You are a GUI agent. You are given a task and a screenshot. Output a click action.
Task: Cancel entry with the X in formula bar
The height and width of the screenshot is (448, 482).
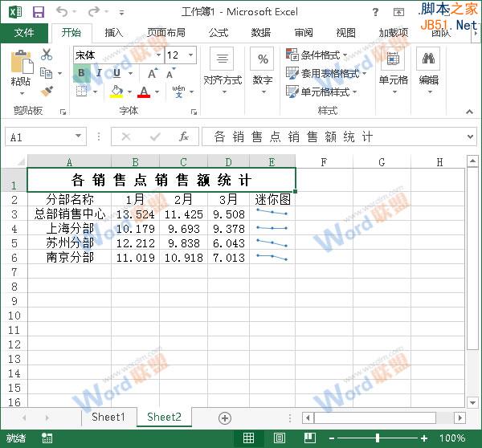pyautogui.click(x=126, y=136)
